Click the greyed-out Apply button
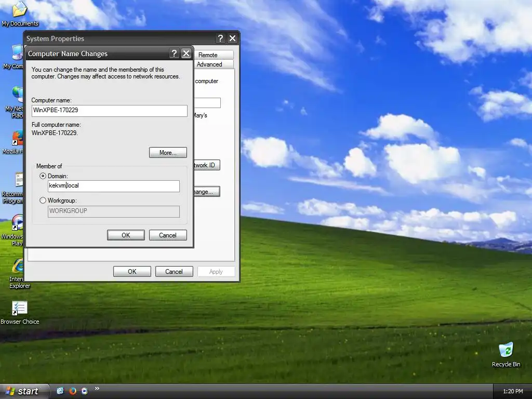The height and width of the screenshot is (399, 532). pos(216,271)
